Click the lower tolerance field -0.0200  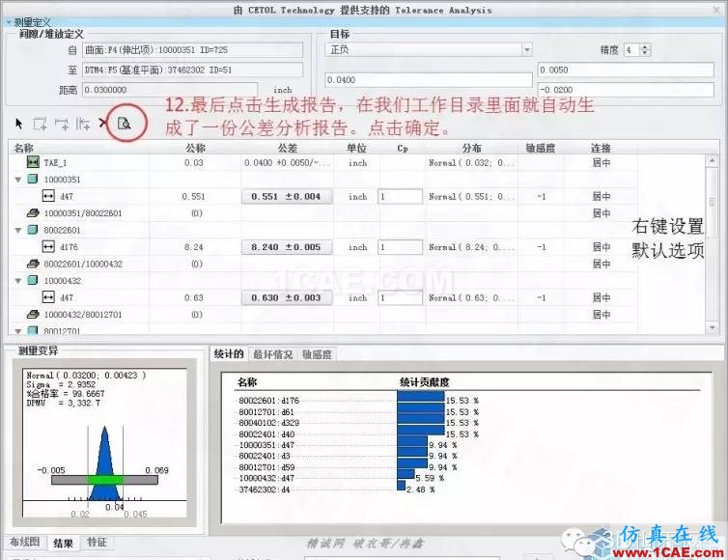point(626,90)
